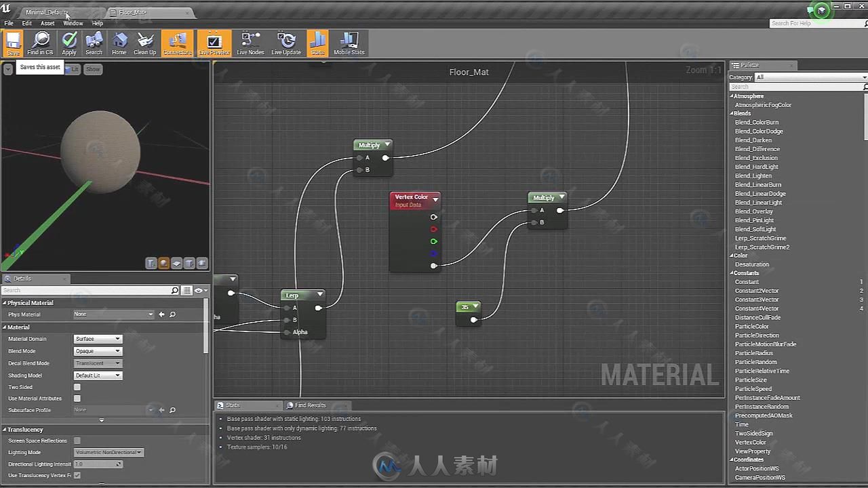Toggle Live Nodes in toolbar

click(250, 43)
